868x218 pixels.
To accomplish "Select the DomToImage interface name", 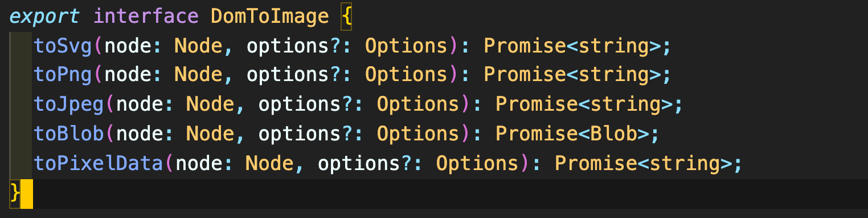I will click(269, 16).
